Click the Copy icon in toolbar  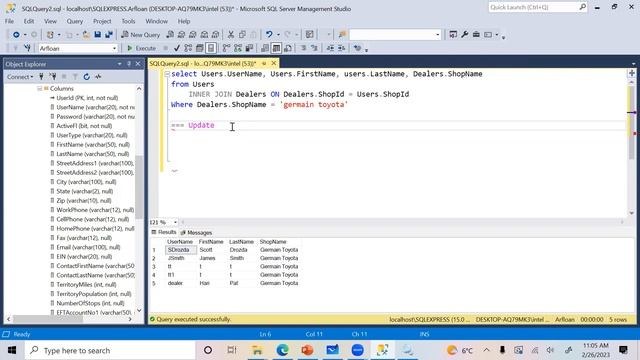[x=242, y=35]
